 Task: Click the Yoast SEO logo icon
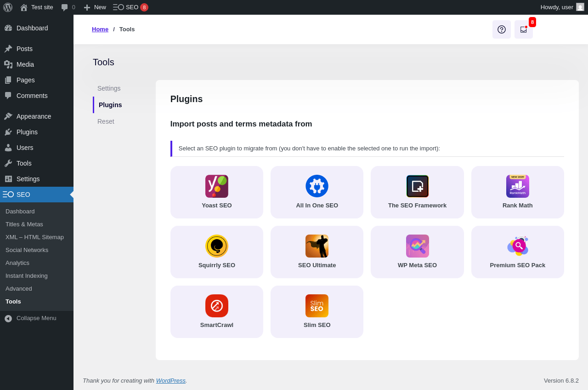click(217, 186)
